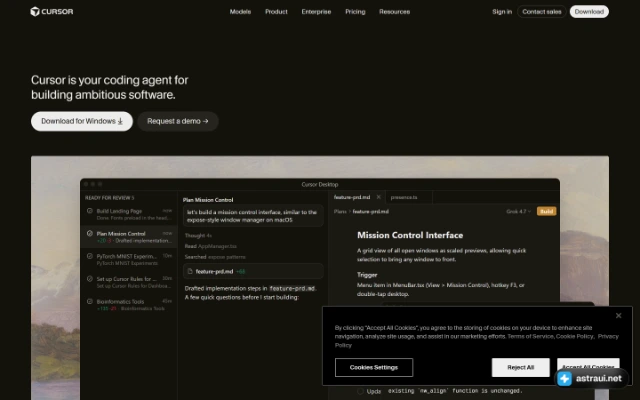Viewport: 640px width, 400px height.
Task: Click the Cursor logo in header
Action: point(52,11)
